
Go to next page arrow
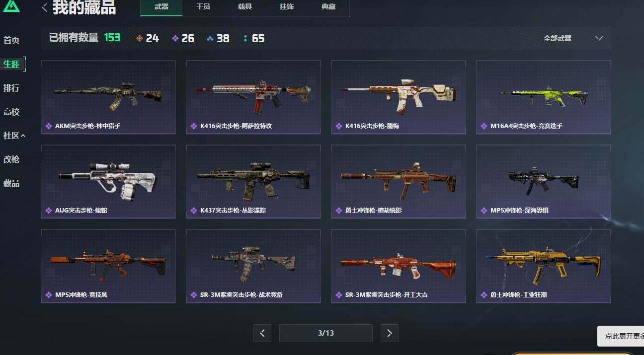390,333
